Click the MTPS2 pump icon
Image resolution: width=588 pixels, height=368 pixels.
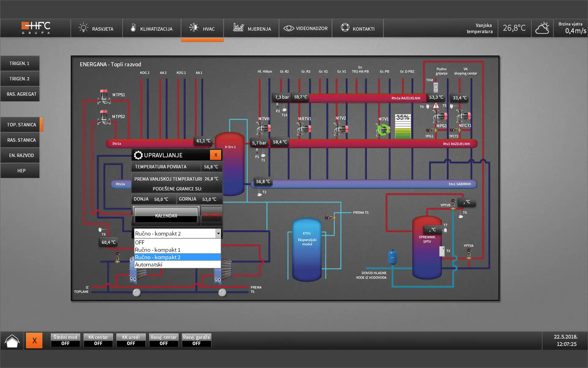coord(104,117)
